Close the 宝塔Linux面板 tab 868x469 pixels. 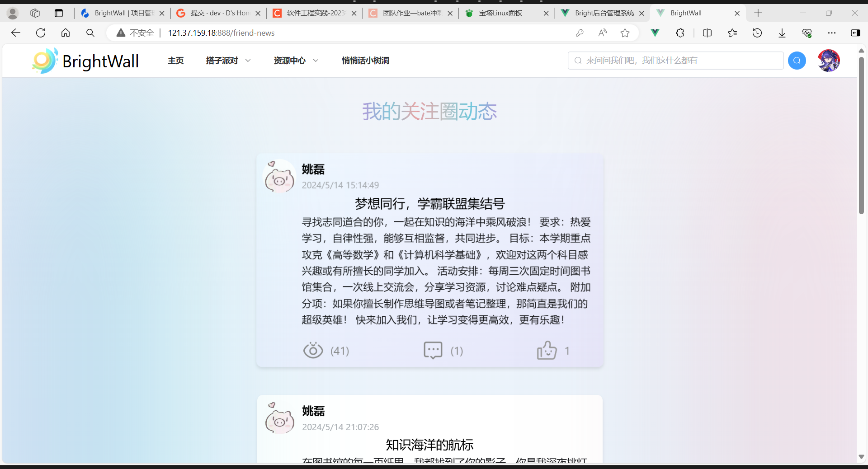[546, 14]
